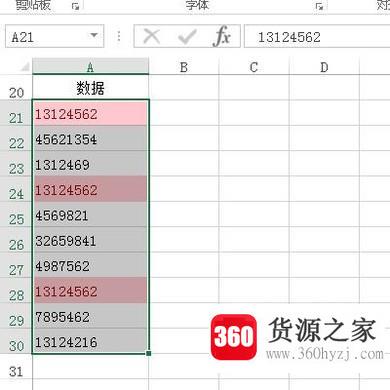Viewport: 390px width, 390px height.
Task: Select row 25 header
Action: click(16, 214)
